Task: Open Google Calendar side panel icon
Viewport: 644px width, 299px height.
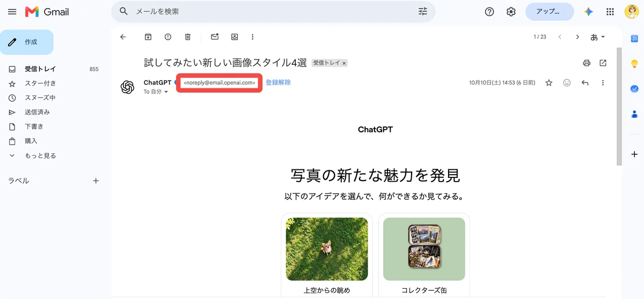Action: (634, 39)
